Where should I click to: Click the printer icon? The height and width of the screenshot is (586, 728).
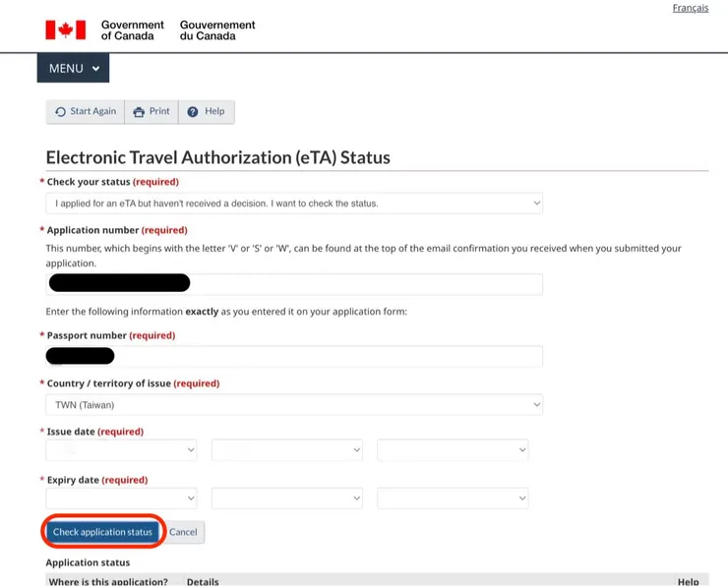[139, 112]
